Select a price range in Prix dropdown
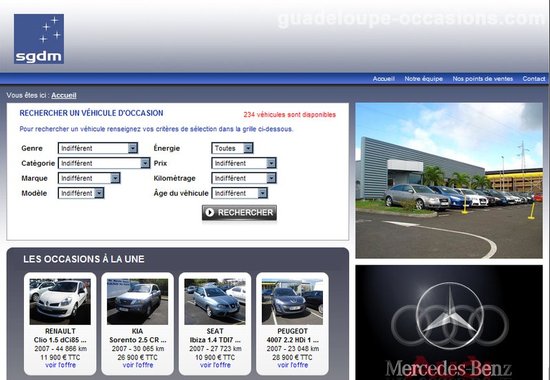Image resolution: width=550 pixels, height=380 pixels. 244,163
